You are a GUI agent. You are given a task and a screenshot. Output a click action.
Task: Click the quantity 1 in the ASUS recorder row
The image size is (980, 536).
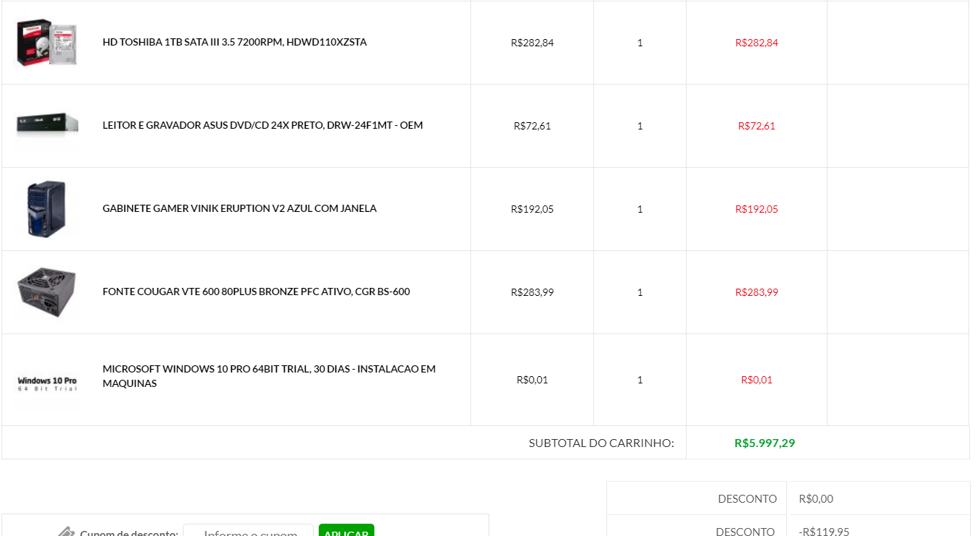(640, 126)
